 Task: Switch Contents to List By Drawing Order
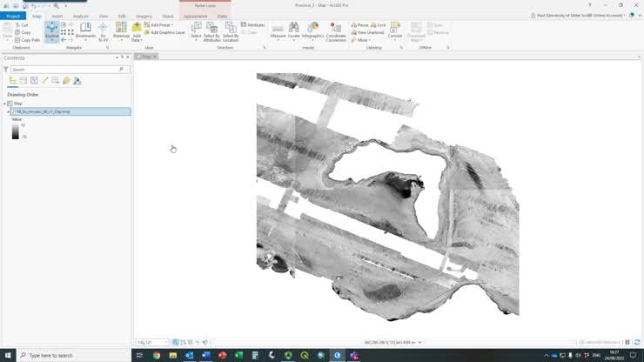[13, 80]
